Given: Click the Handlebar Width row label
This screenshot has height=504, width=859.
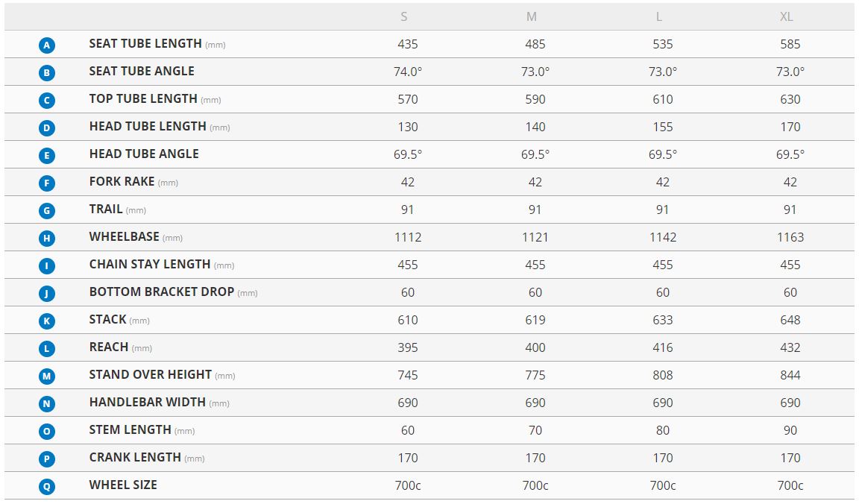Looking at the screenshot, I should click(147, 402).
